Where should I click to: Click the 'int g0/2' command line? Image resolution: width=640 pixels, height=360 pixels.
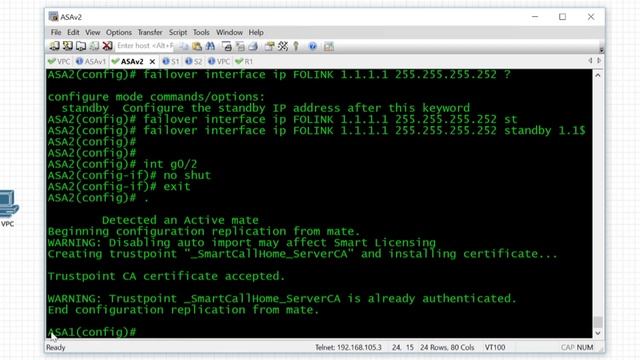(x=122, y=164)
